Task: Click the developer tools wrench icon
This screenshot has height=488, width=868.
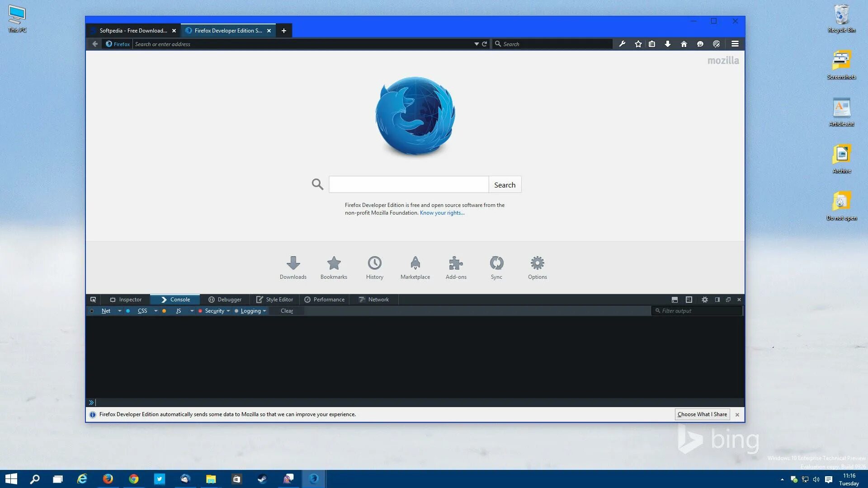Action: point(622,44)
